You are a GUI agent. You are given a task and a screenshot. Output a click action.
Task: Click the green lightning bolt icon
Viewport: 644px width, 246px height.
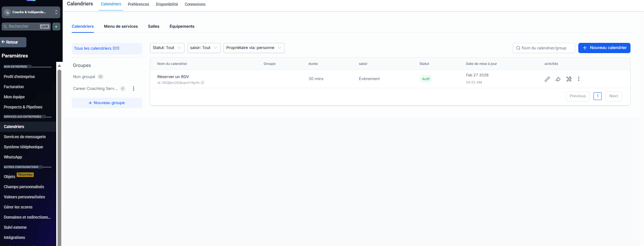coord(56,26)
